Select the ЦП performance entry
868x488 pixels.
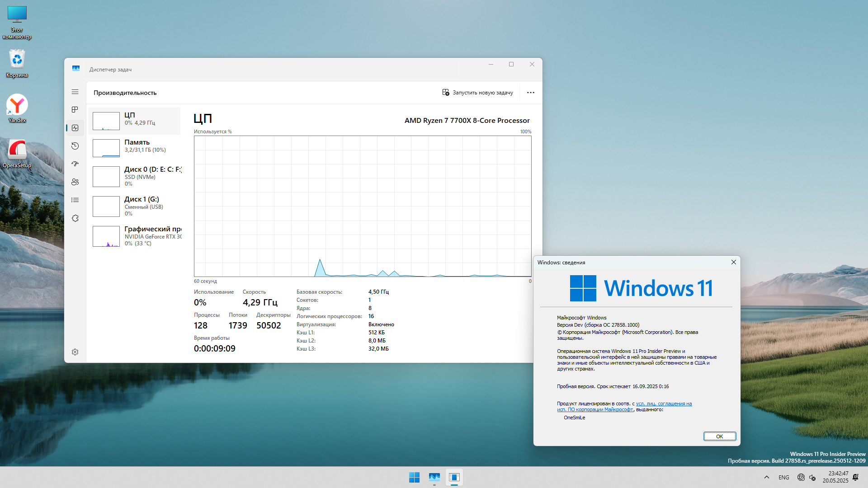135,121
